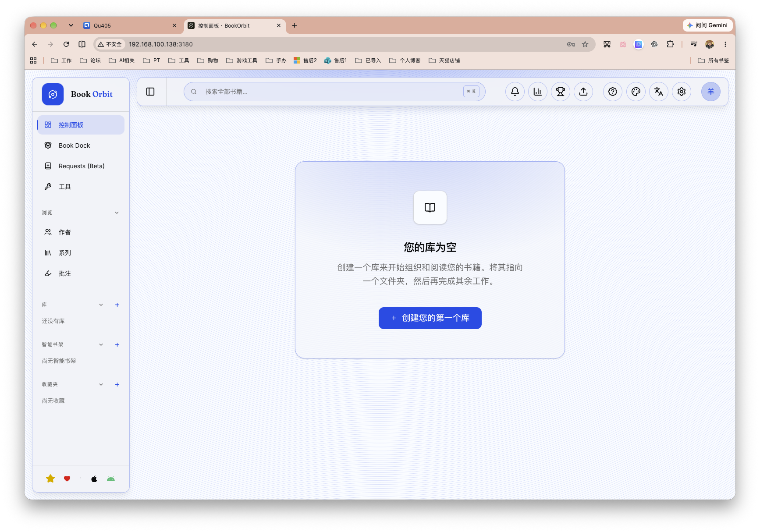Open Book Dock in sidebar
The height and width of the screenshot is (532, 760).
tap(81, 145)
